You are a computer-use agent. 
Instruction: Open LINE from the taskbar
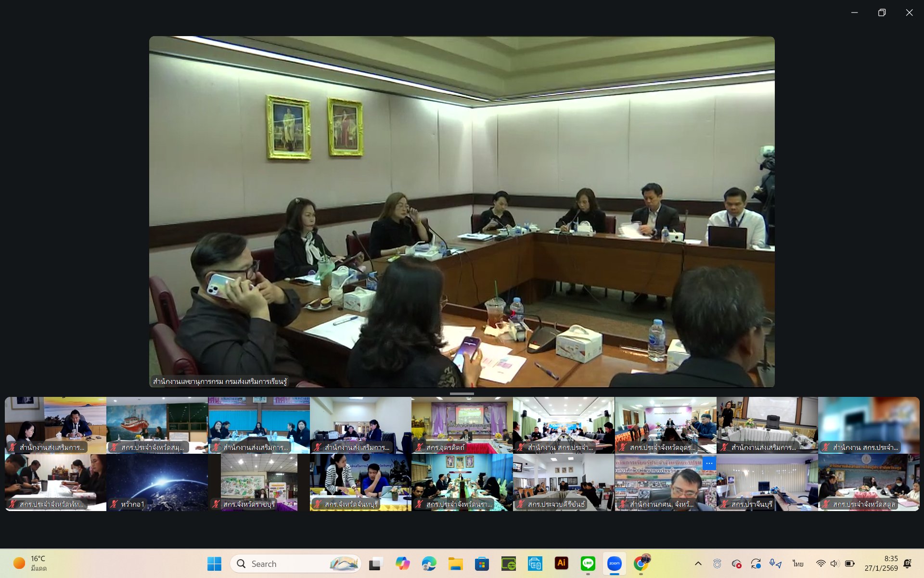[588, 563]
